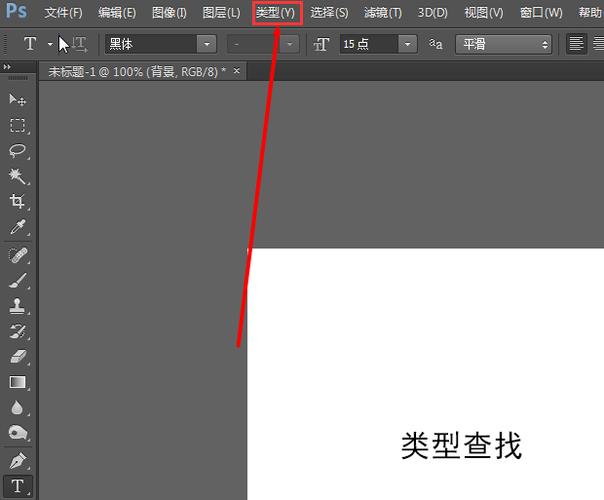This screenshot has height=500, width=604.
Task: Select the Pen tool
Action: tap(17, 461)
